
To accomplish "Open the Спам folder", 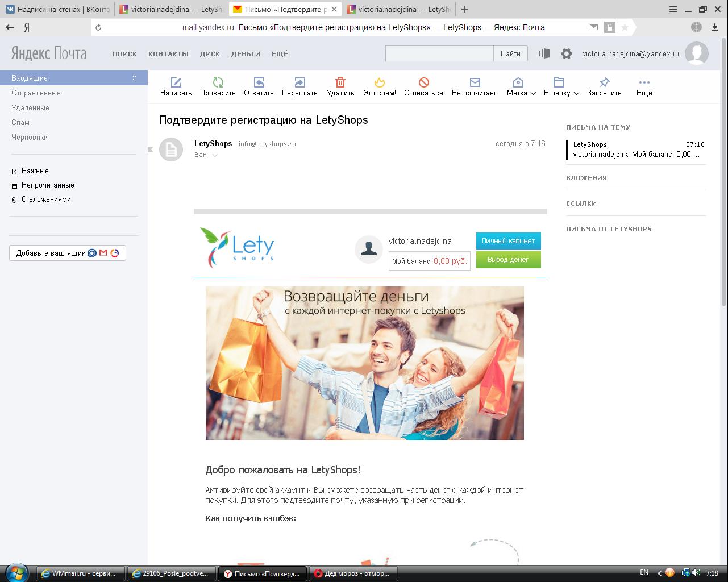I will pos(20,122).
